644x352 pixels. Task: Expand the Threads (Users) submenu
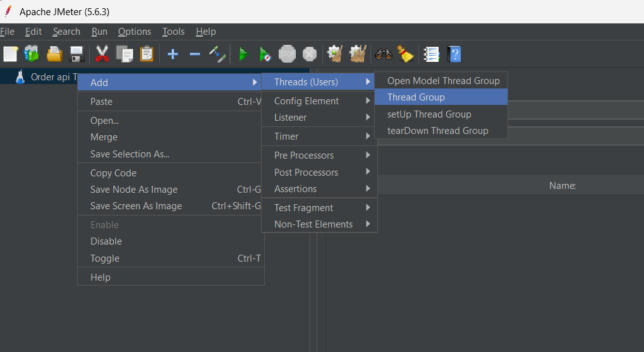[319, 82]
